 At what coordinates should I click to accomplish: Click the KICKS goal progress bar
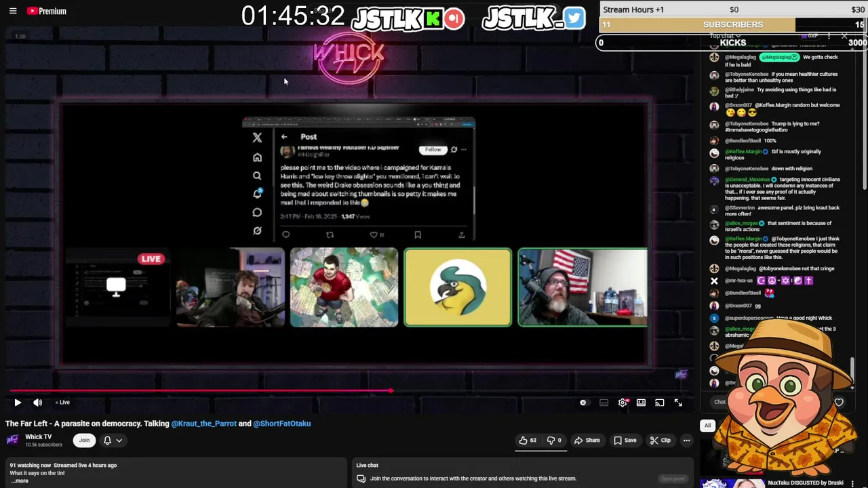pyautogui.click(x=733, y=43)
